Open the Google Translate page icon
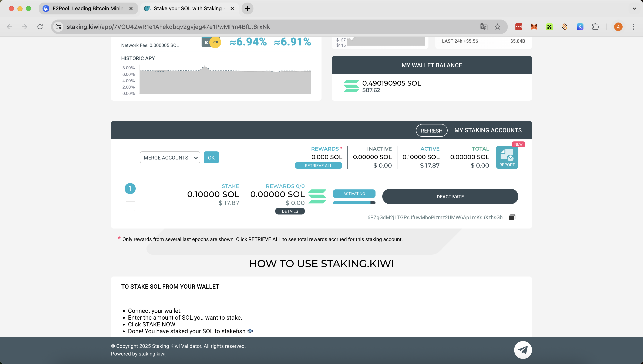The image size is (643, 364). point(484,27)
